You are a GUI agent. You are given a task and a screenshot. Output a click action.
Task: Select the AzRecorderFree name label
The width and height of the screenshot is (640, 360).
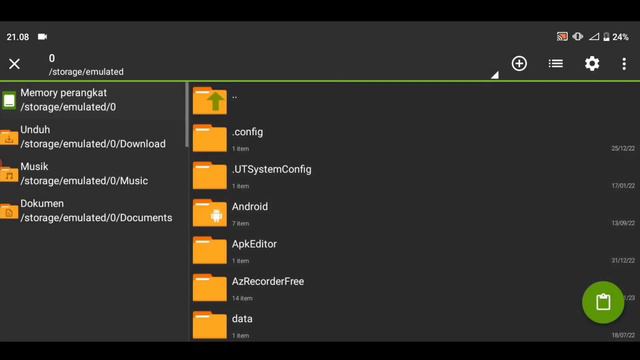click(x=268, y=281)
